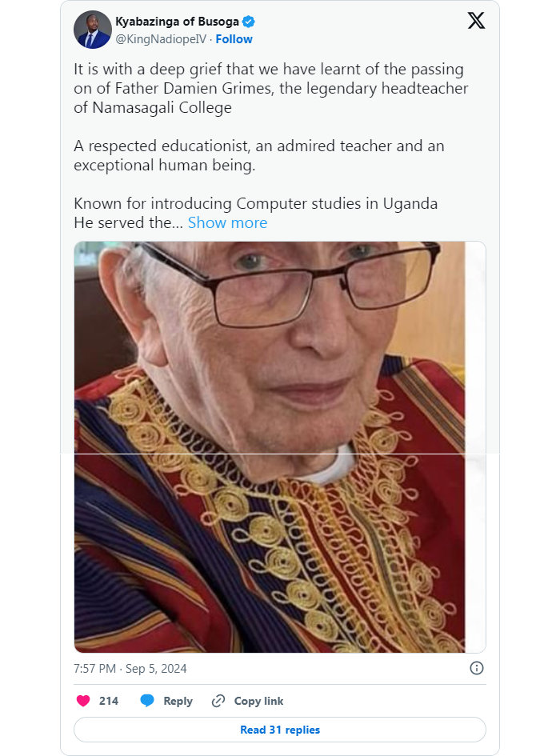
Task: Click the Reply text label
Action: (x=176, y=701)
